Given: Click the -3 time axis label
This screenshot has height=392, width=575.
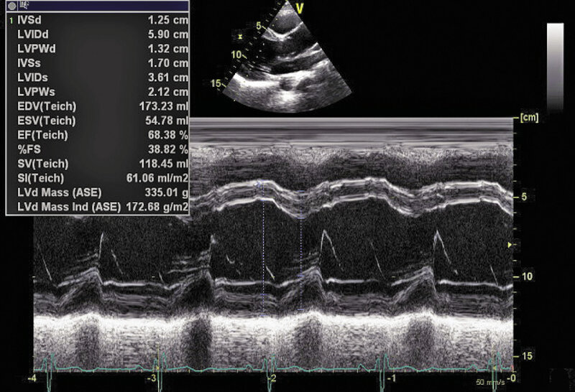Looking at the screenshot, I should pos(152,378).
